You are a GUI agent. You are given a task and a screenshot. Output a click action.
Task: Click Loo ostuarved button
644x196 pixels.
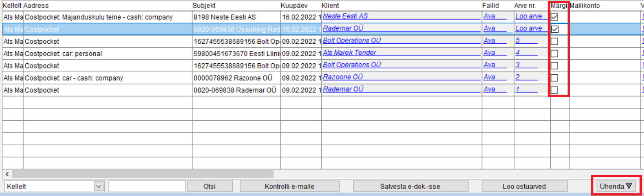click(x=524, y=186)
